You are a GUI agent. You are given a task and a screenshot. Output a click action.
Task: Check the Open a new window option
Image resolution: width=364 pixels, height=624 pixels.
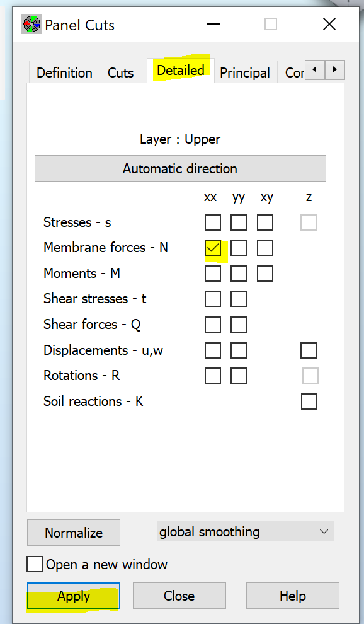35,564
